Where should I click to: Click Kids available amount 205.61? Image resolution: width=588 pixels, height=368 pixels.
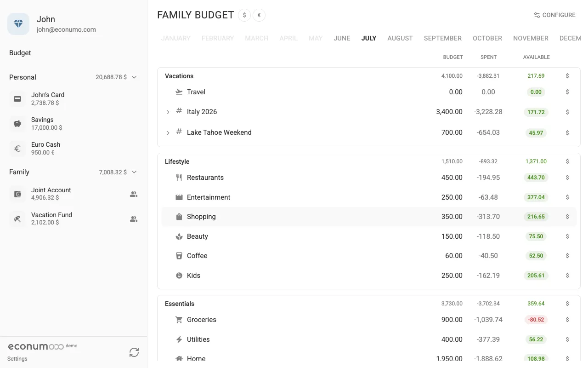pos(536,276)
